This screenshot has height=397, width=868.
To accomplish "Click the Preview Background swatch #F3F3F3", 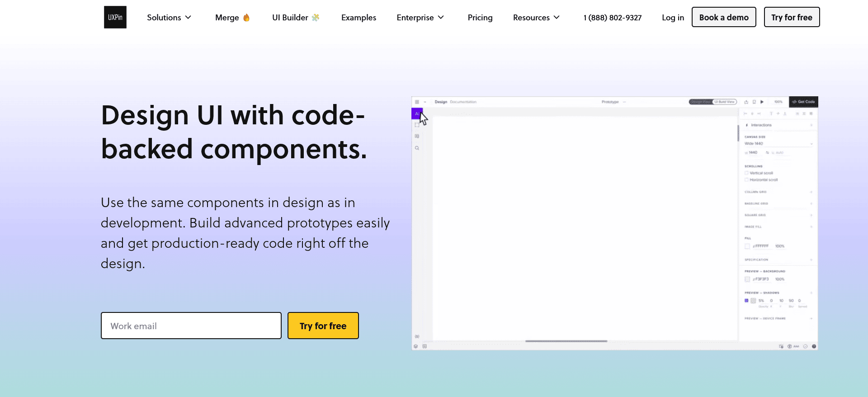I will point(747,279).
